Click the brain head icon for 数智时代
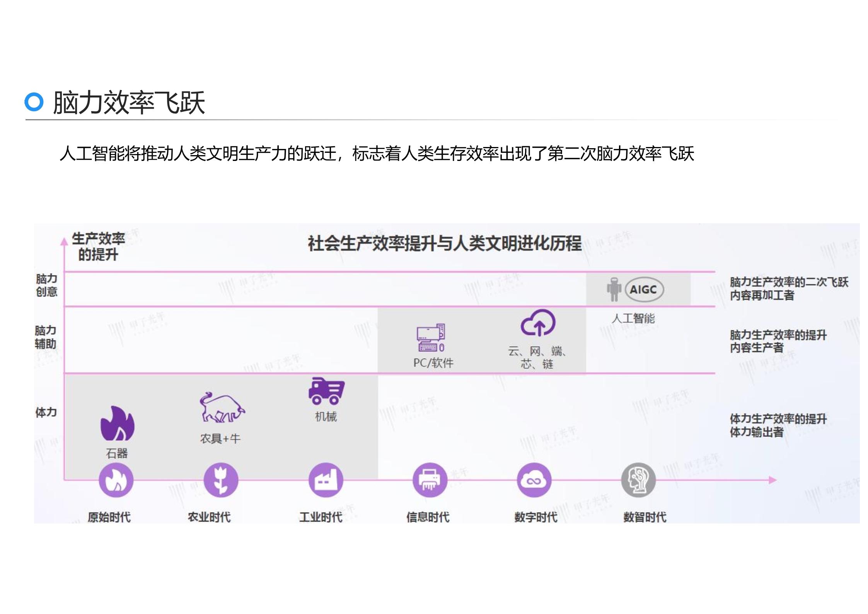Screen dimensions: 868x614 point(640,480)
